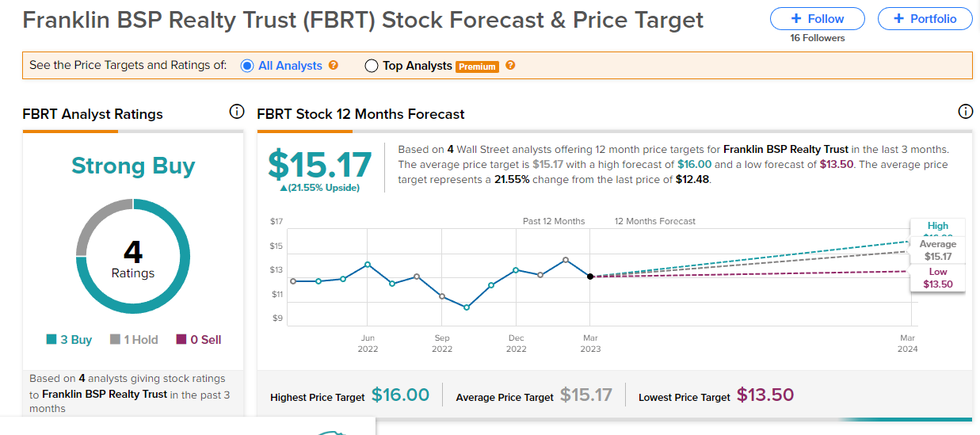
Task: Click the High forecast label on chart
Action: [937, 227]
